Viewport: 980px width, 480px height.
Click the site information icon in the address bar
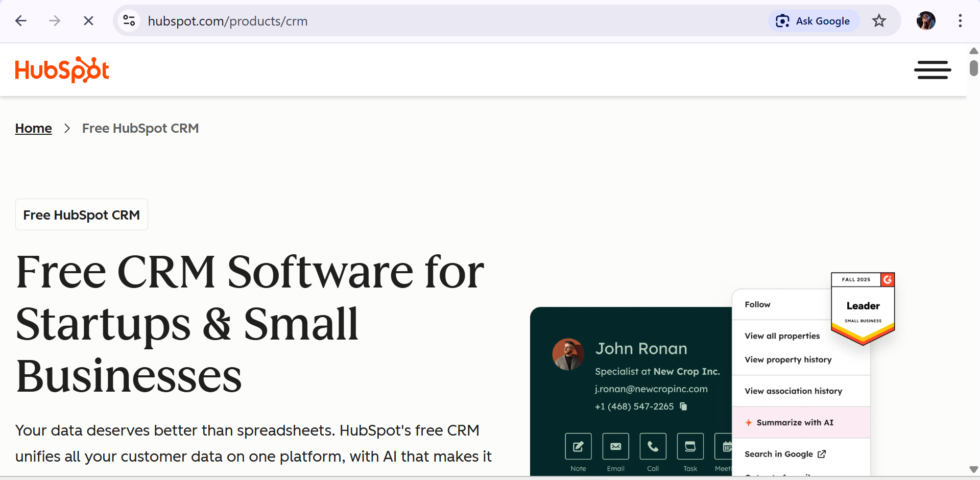pyautogui.click(x=129, y=20)
